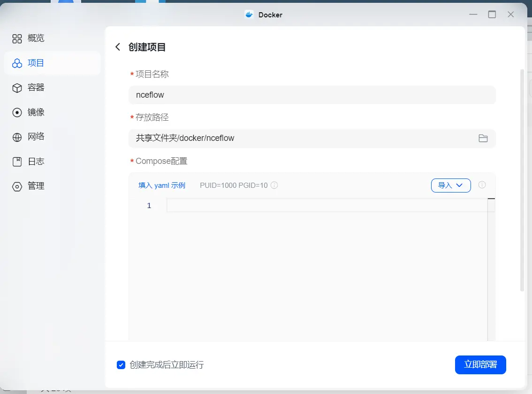
Task: Maximize the Docker window
Action: [x=492, y=14]
